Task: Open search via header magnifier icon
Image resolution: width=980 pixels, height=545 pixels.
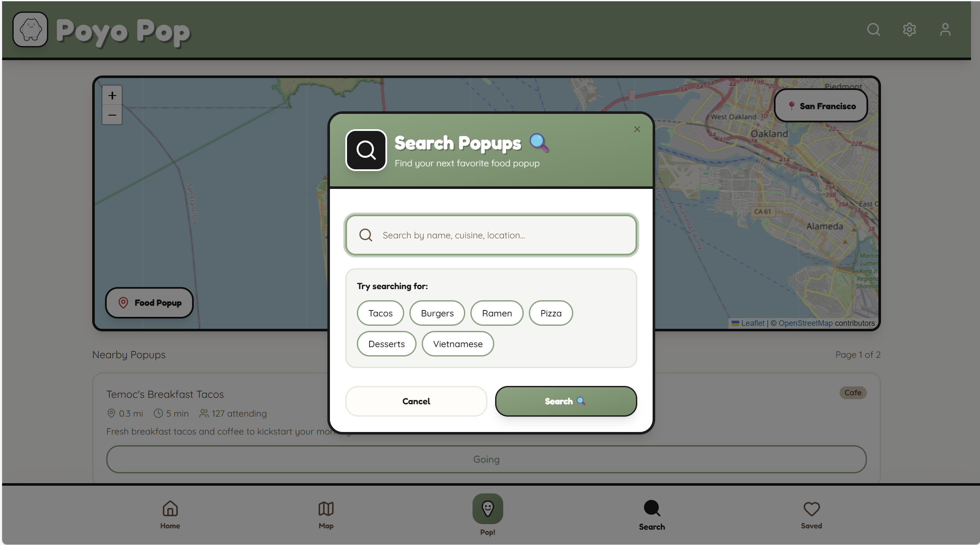Action: click(x=873, y=29)
